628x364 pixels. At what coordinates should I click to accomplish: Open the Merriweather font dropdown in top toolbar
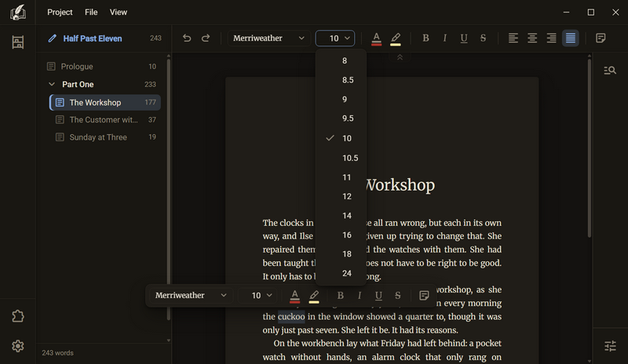click(269, 38)
